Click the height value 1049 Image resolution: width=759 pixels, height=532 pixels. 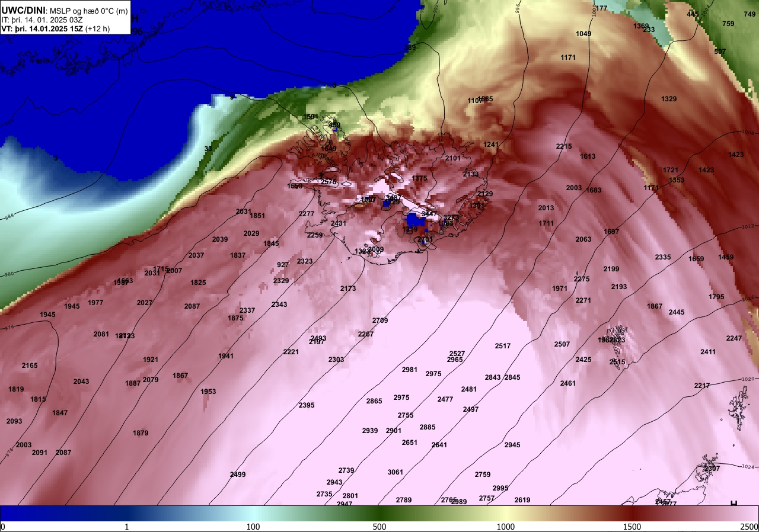(583, 34)
